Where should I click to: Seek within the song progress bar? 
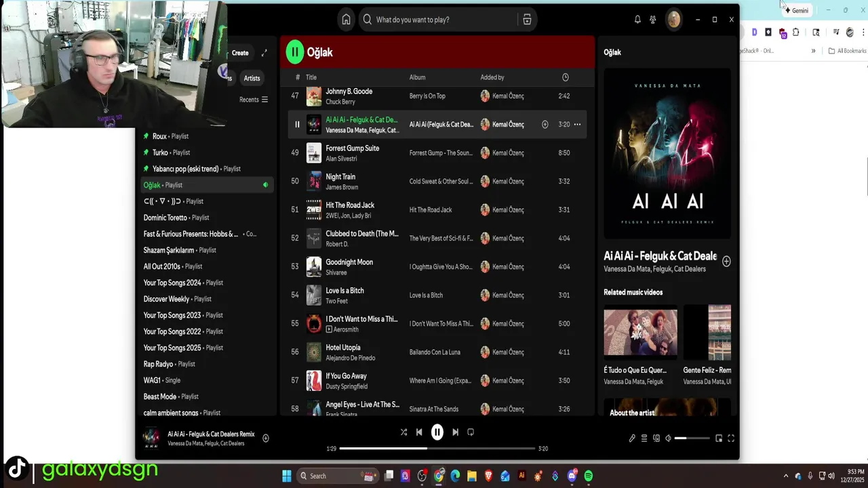[x=437, y=449]
